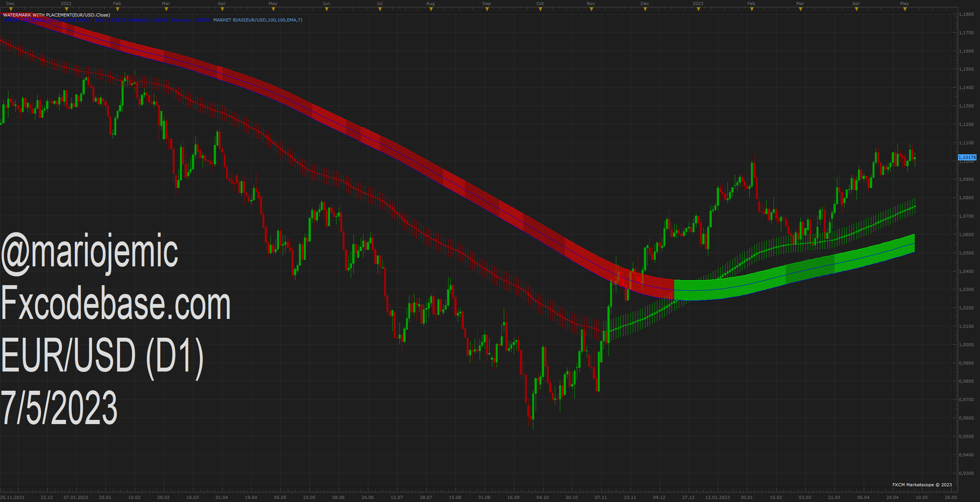Click the March 2023 month marker
This screenshot has width=980, height=502.
(x=800, y=9)
